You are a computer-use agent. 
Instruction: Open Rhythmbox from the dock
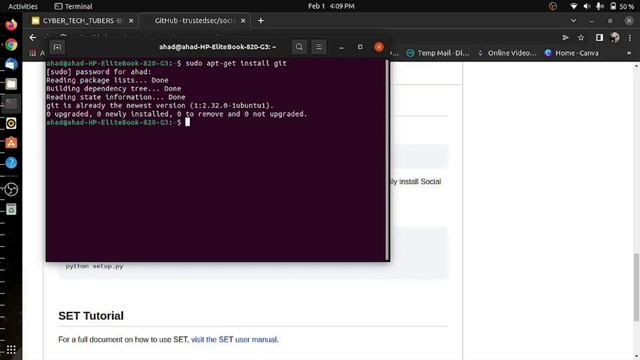click(11, 123)
